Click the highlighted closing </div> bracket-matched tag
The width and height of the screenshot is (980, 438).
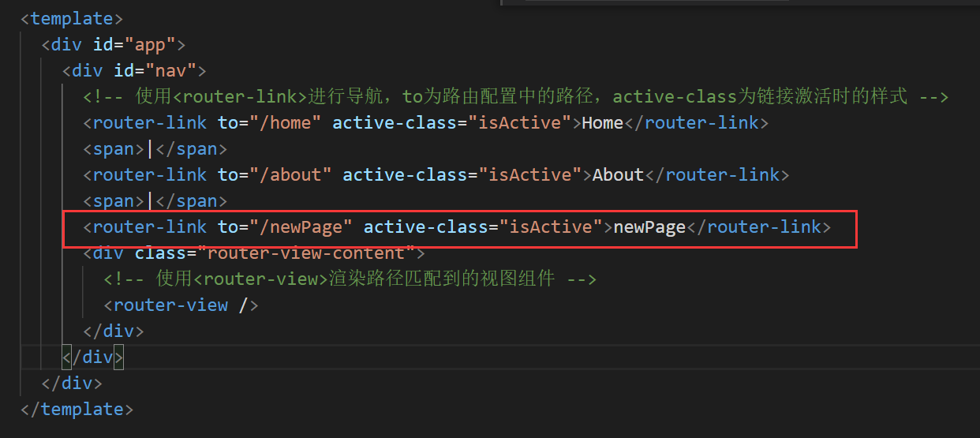pyautogui.click(x=93, y=357)
